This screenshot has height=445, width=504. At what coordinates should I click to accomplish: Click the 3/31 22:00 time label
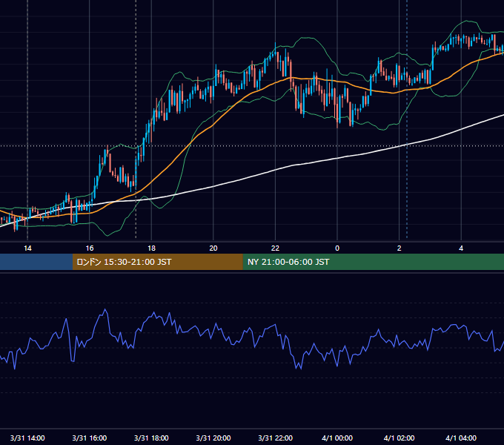coord(276,438)
